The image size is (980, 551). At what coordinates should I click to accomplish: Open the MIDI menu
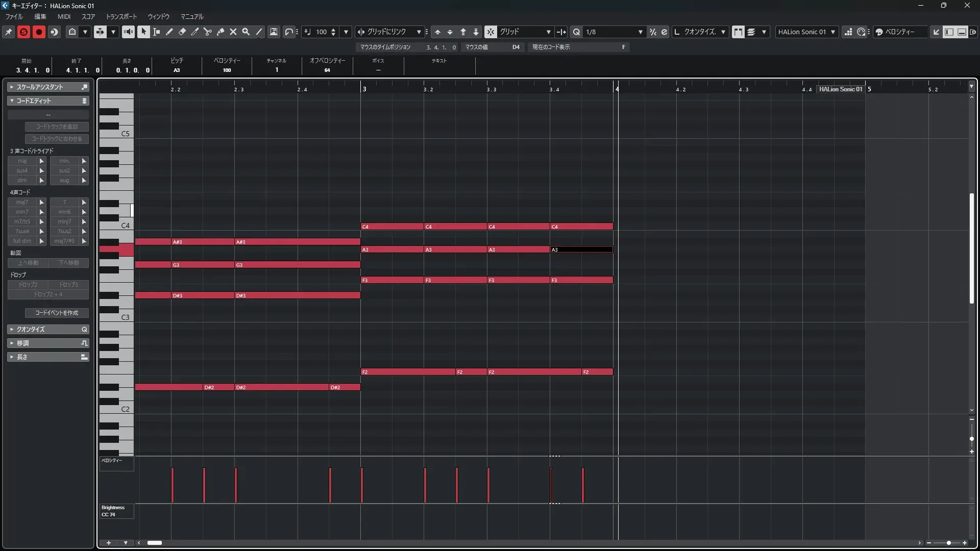pos(64,16)
